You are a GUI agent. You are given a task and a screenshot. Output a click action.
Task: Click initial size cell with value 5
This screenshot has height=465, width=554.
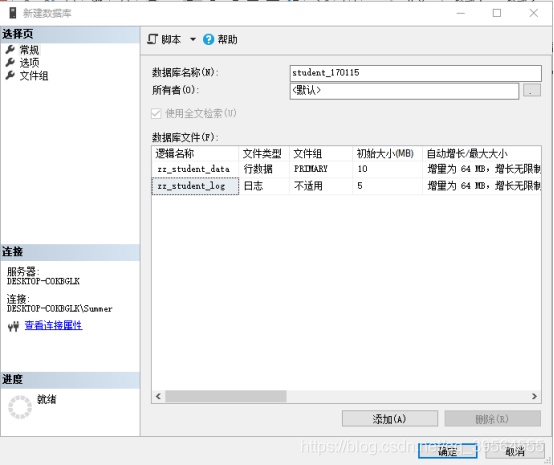387,186
